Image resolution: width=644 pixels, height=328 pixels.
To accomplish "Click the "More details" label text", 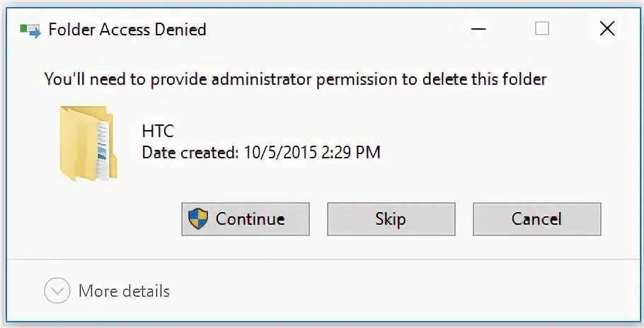I will point(124,291).
